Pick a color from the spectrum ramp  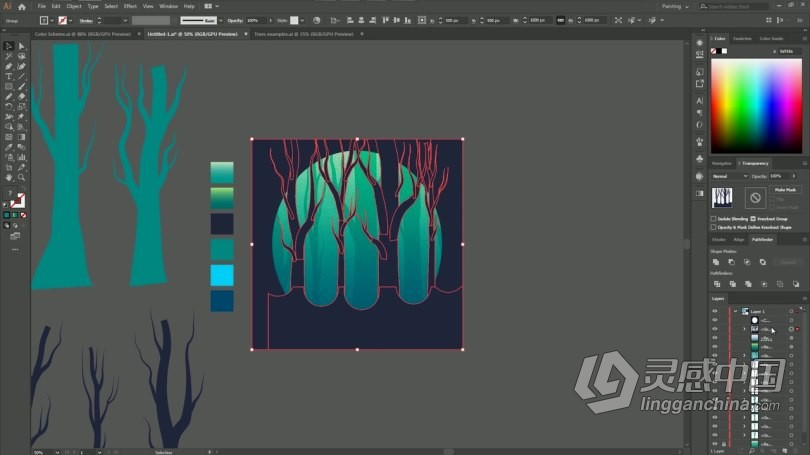756,106
